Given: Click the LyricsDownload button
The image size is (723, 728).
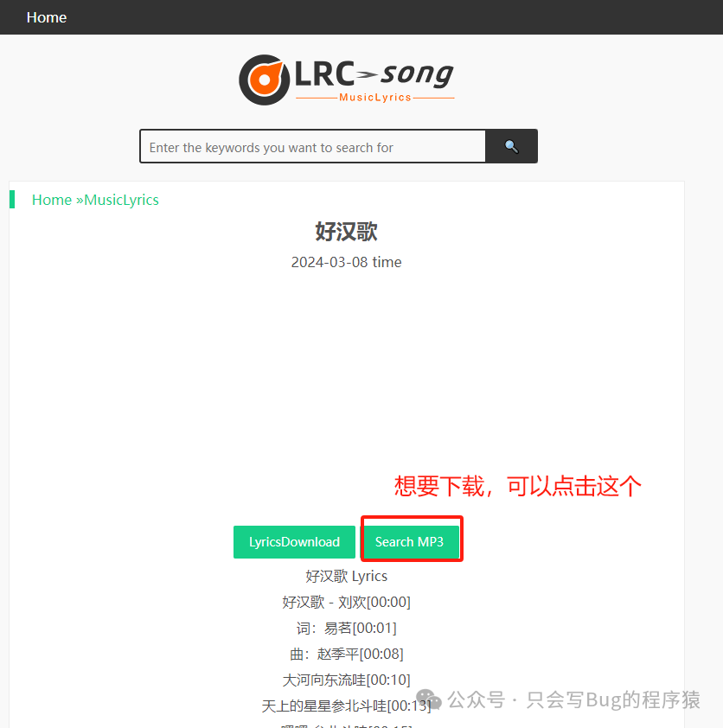Looking at the screenshot, I should [x=294, y=541].
